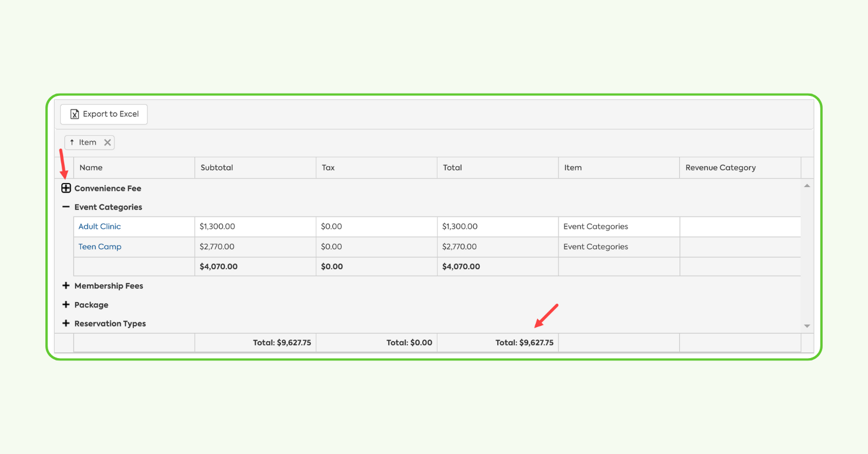868x454 pixels.
Task: Click the Revenue Category column header
Action: 720,167
